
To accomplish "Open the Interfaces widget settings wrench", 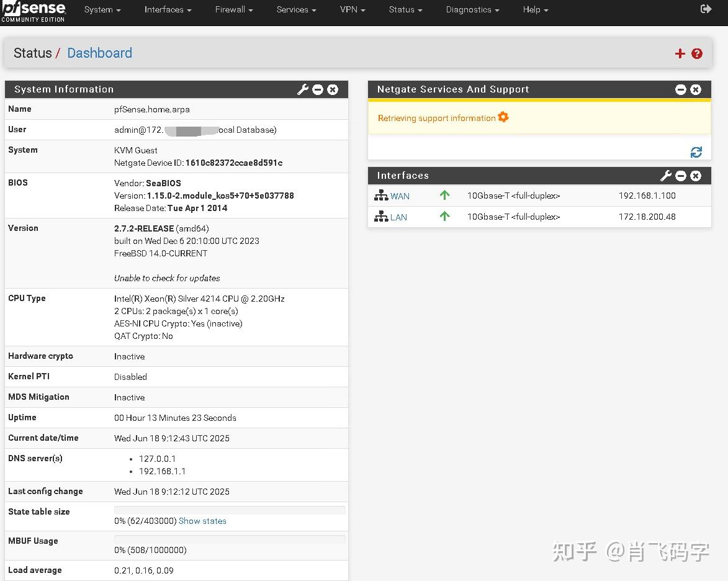I will 666,176.
